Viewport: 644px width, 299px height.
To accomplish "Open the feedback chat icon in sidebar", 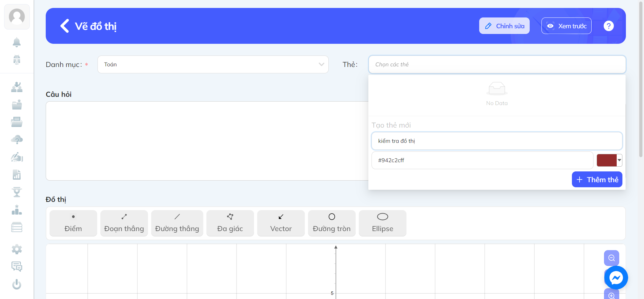I will 17,267.
